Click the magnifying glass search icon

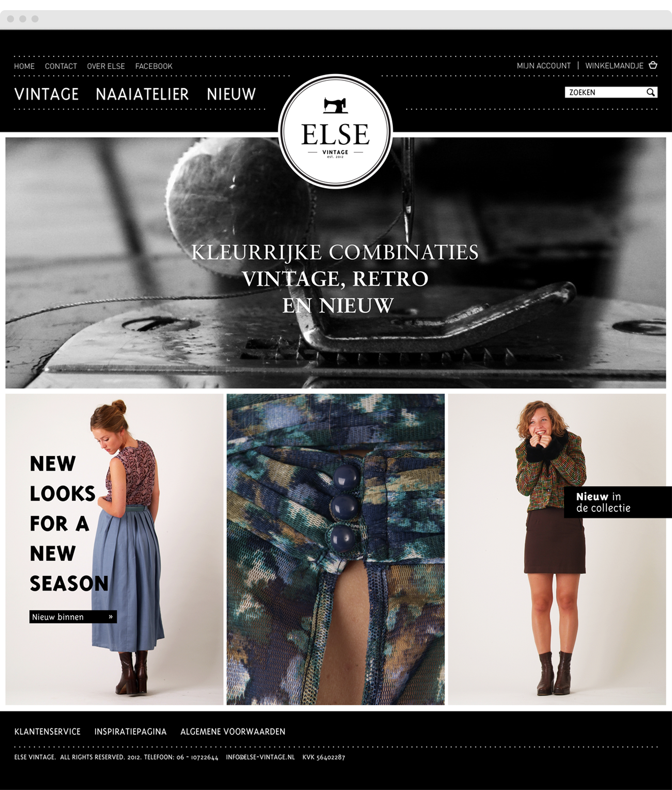[651, 92]
